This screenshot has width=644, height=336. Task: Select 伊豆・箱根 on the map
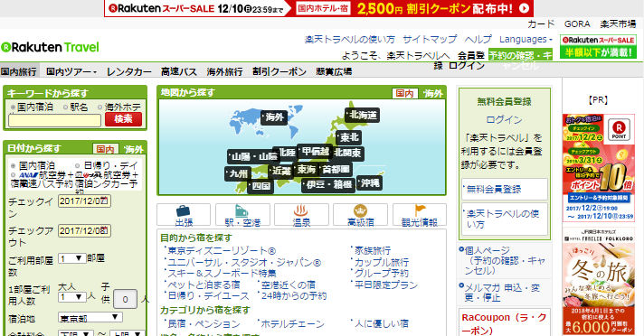[x=328, y=184]
